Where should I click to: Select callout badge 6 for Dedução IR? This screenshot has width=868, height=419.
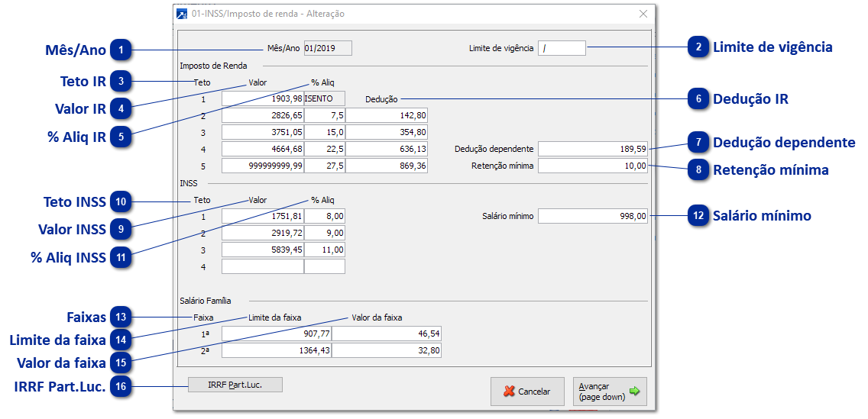[x=698, y=99]
